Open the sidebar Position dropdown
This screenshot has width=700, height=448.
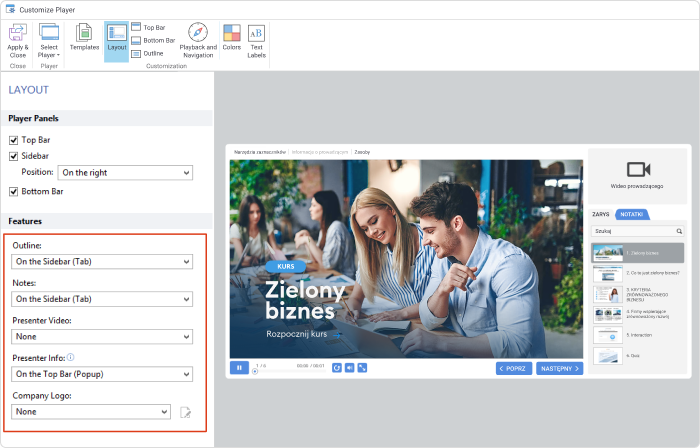click(x=125, y=173)
